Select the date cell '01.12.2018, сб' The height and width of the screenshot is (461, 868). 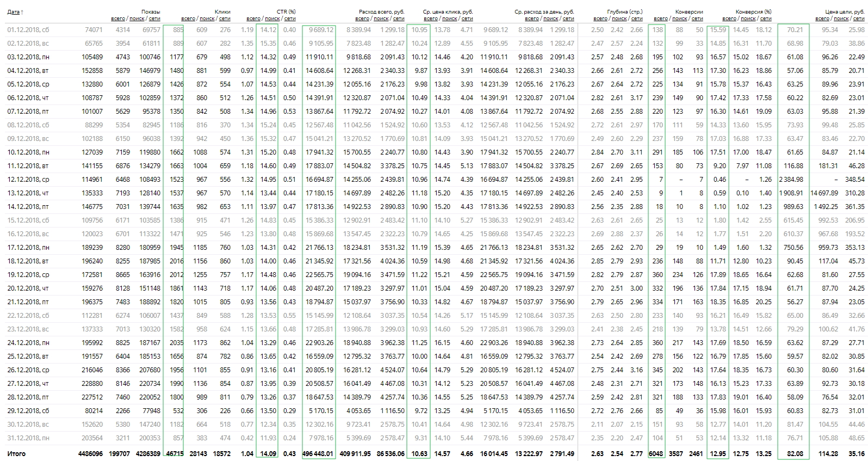(28, 30)
